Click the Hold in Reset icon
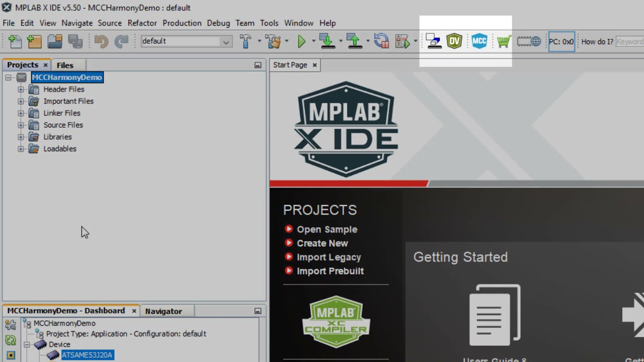Screen dimensions: 644x362 [381, 41]
